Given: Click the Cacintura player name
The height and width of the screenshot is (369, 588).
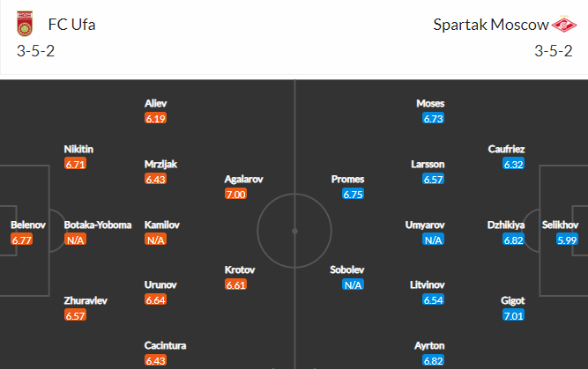Looking at the screenshot, I should tap(165, 345).
